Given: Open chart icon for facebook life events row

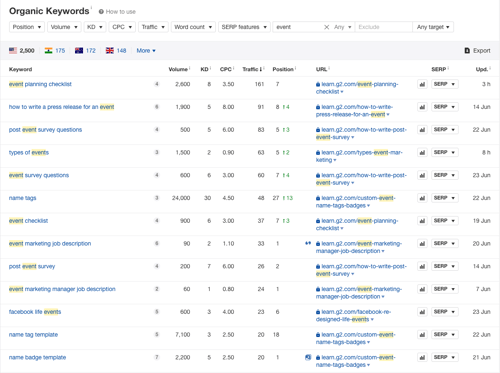Looking at the screenshot, I should [422, 312].
